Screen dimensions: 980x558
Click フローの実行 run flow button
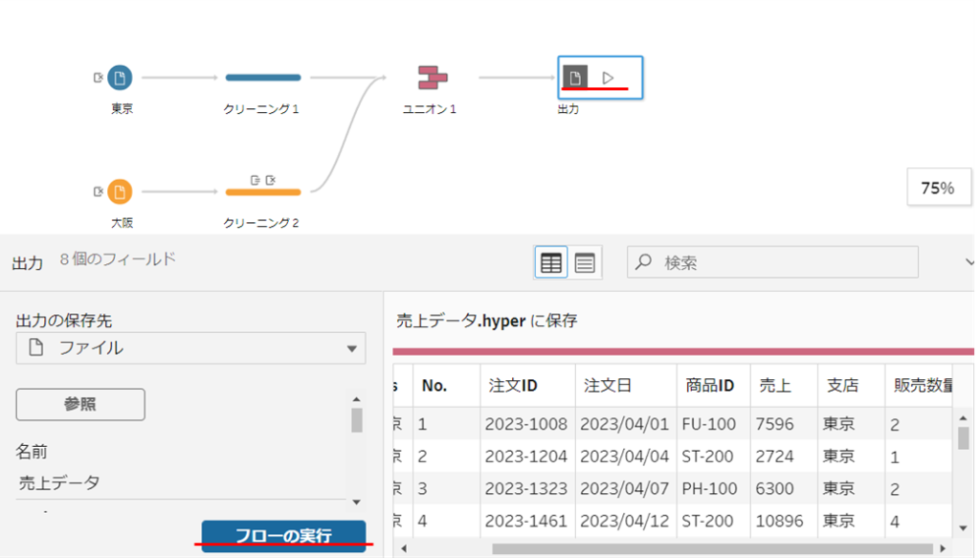pos(283,535)
